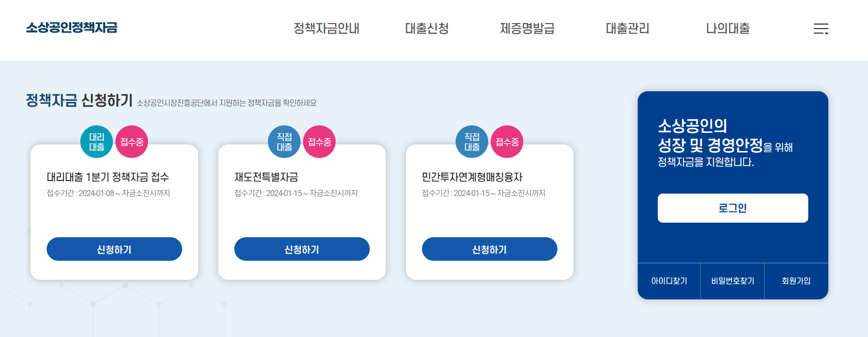Click the 접수중 badge on 재도전특별자금 card
Image resolution: width=868 pixels, height=337 pixels.
pos(319,141)
